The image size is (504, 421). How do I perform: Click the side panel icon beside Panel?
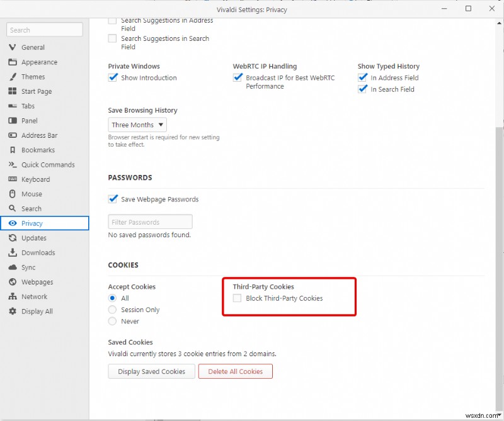[13, 121]
